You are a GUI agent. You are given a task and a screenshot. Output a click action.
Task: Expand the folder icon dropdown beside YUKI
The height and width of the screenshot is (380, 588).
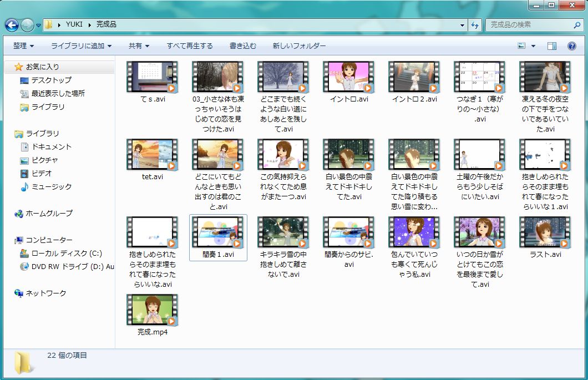tap(59, 25)
